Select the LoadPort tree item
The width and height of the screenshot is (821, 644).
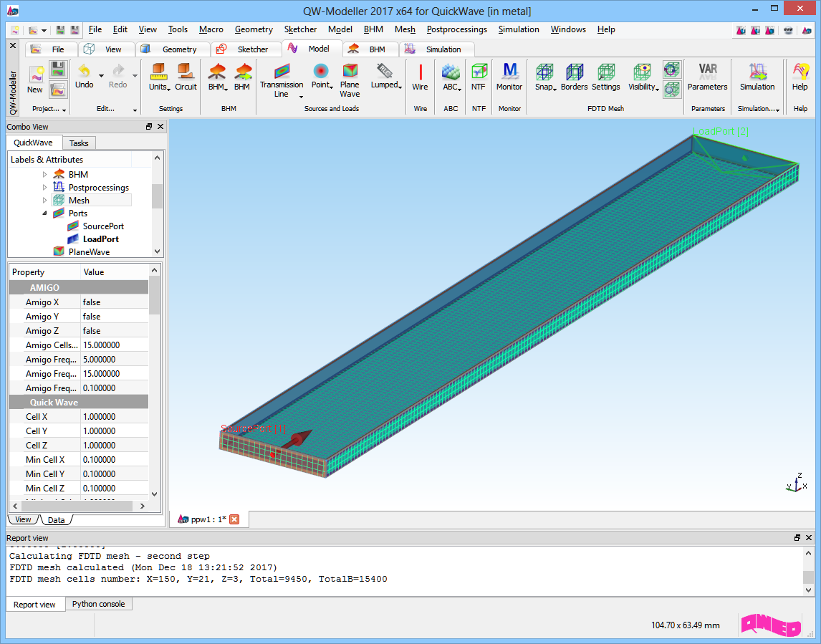[100, 239]
